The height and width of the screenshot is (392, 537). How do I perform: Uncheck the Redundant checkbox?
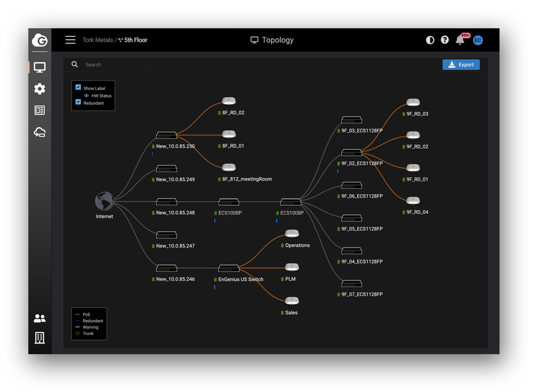[78, 102]
